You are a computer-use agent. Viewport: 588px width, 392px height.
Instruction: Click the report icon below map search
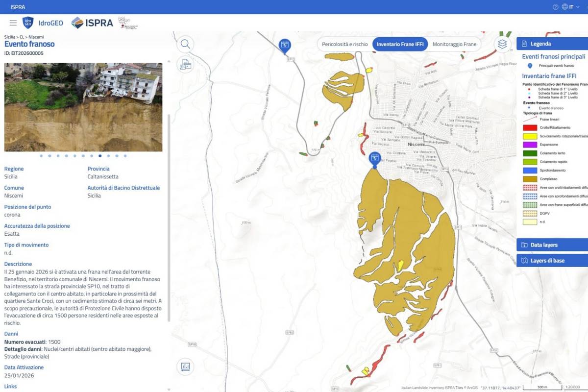[x=185, y=65]
